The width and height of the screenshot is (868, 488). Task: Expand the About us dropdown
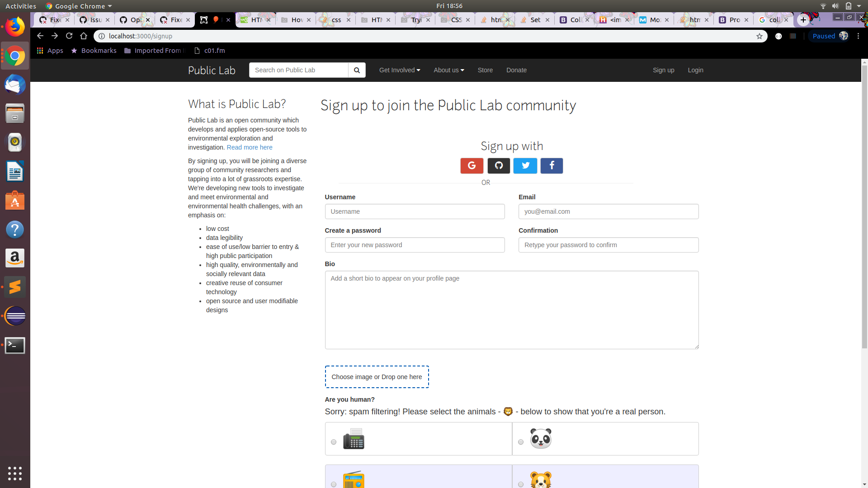coord(448,70)
